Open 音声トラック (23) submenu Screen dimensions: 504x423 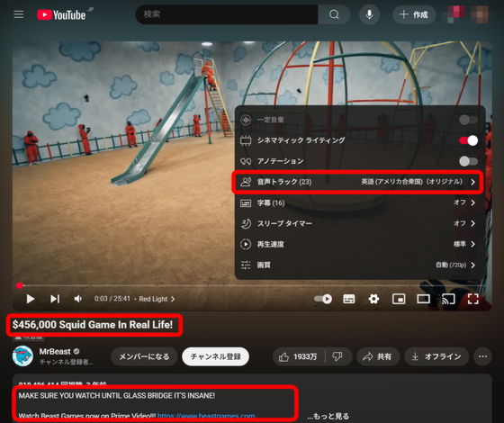point(358,182)
